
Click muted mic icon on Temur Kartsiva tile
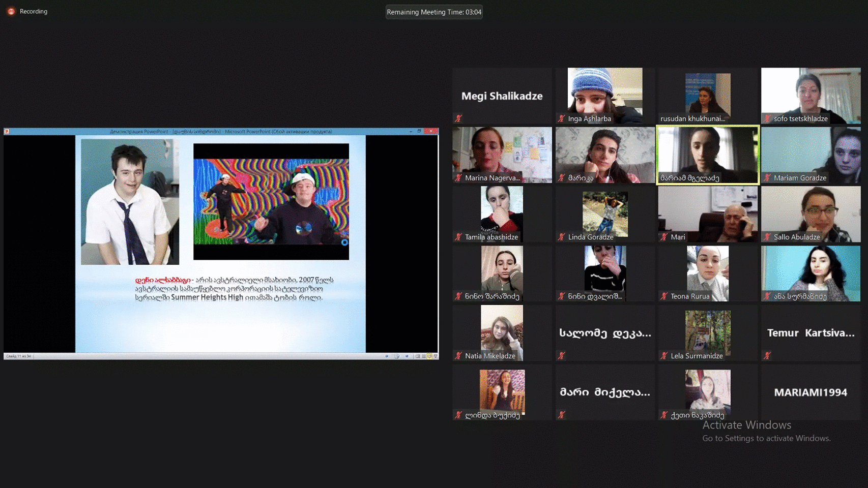coord(767,356)
